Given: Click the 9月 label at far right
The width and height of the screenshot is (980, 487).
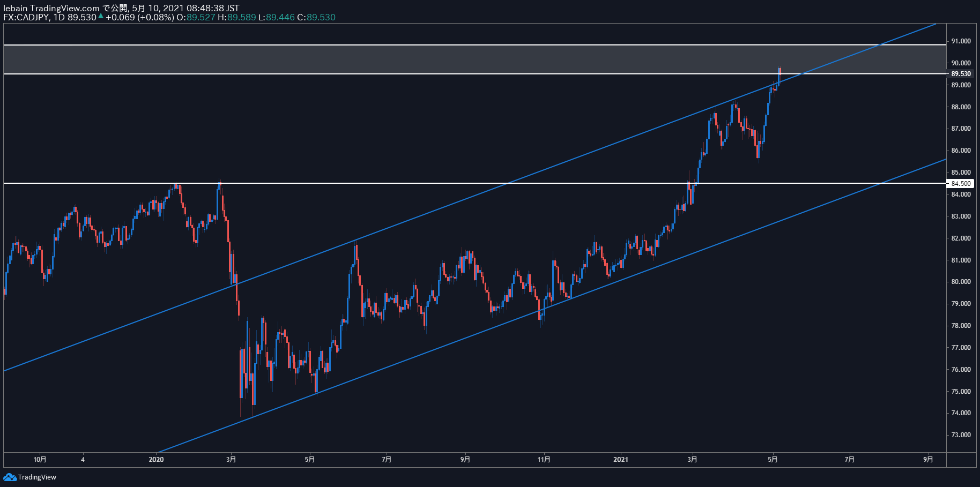Looking at the screenshot, I should (x=928, y=459).
